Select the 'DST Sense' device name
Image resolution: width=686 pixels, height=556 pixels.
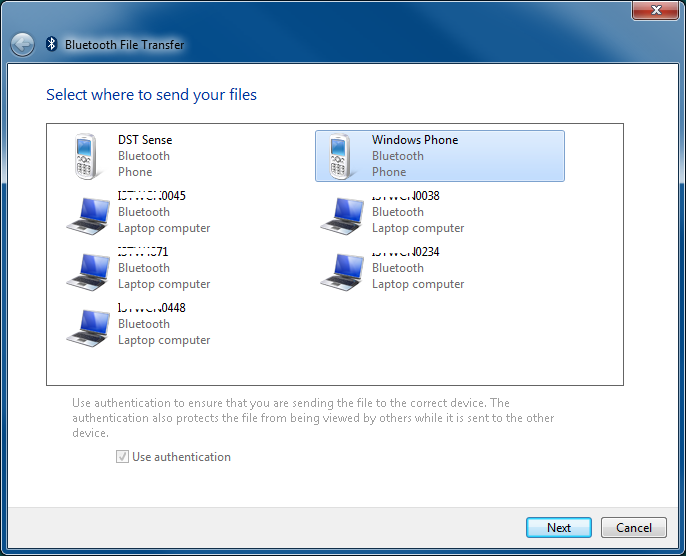[x=145, y=140]
